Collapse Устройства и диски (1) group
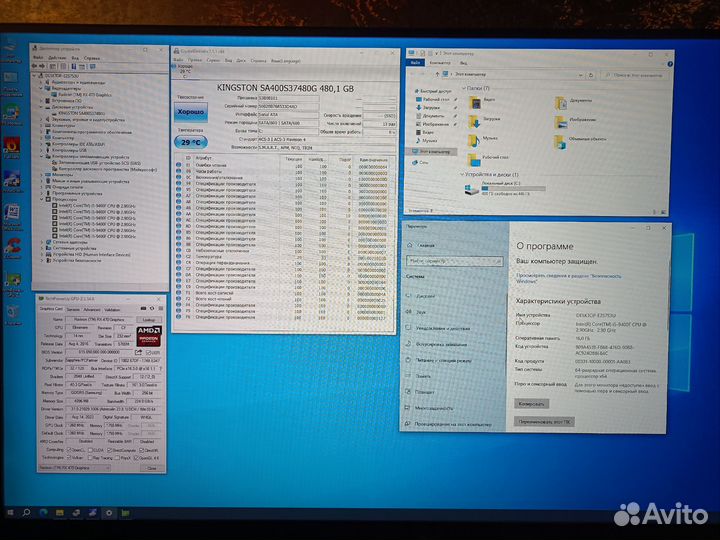 (462, 174)
